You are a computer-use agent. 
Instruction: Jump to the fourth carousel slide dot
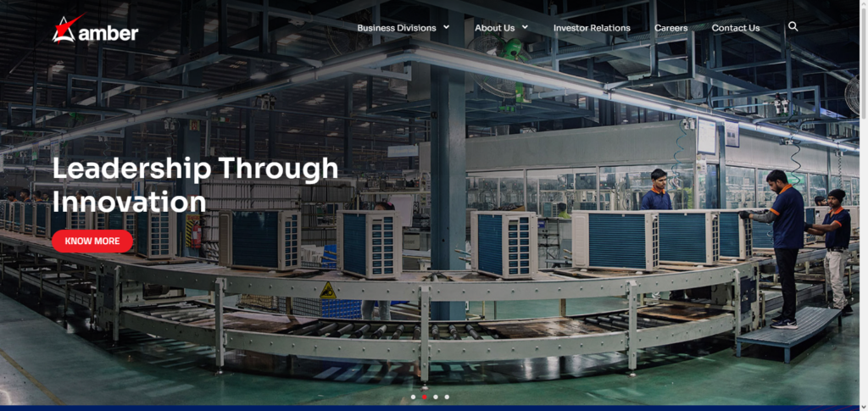click(x=447, y=397)
